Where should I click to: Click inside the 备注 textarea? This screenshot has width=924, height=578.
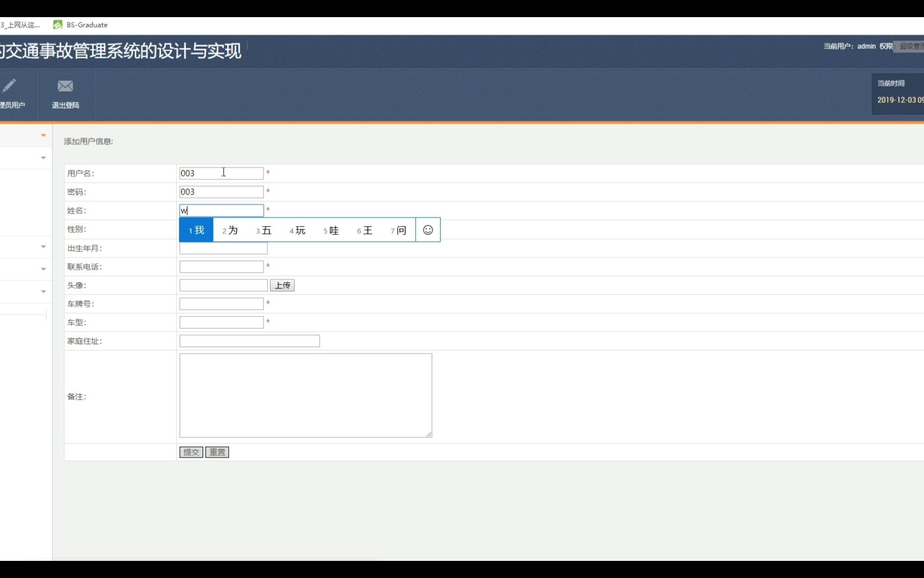[306, 396]
